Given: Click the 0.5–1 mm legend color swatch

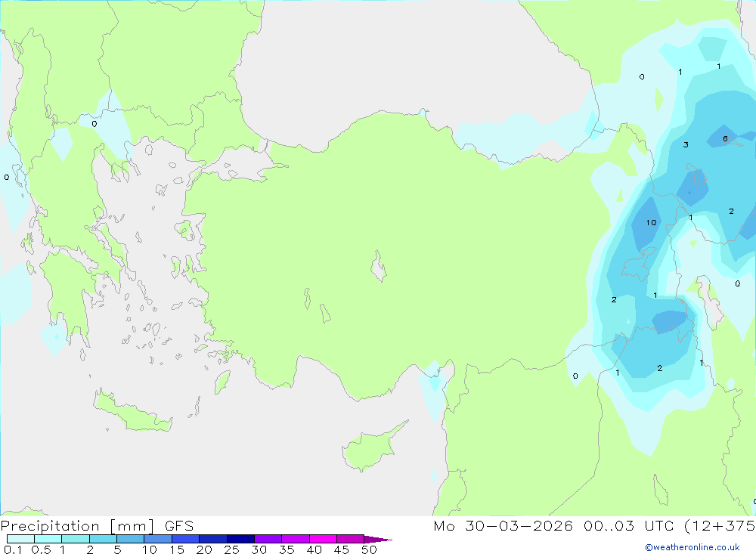Looking at the screenshot, I should pos(48,539).
